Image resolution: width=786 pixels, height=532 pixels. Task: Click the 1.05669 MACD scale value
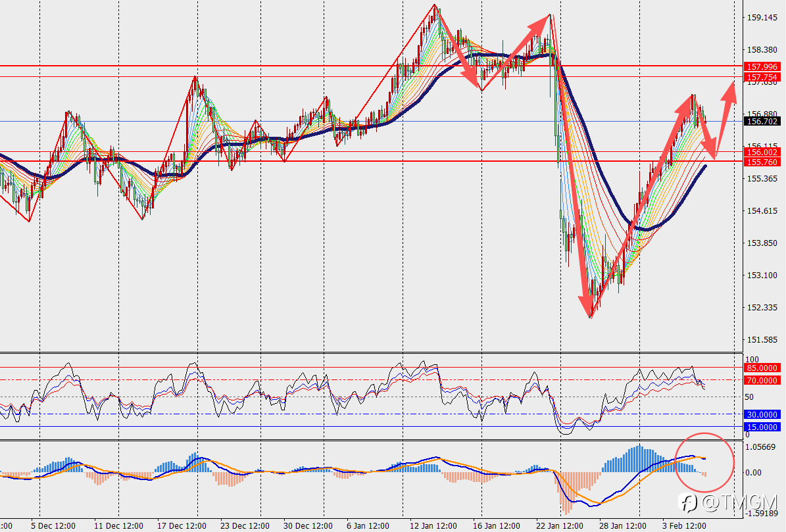click(761, 447)
